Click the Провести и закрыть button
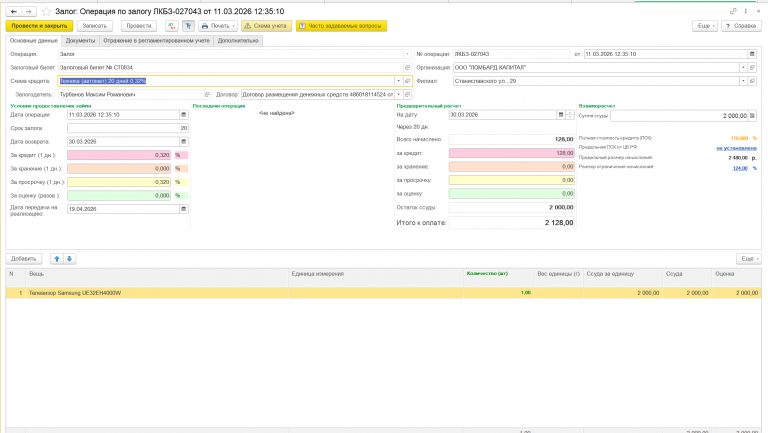Image resolution: width=768 pixels, height=433 pixels. point(39,26)
